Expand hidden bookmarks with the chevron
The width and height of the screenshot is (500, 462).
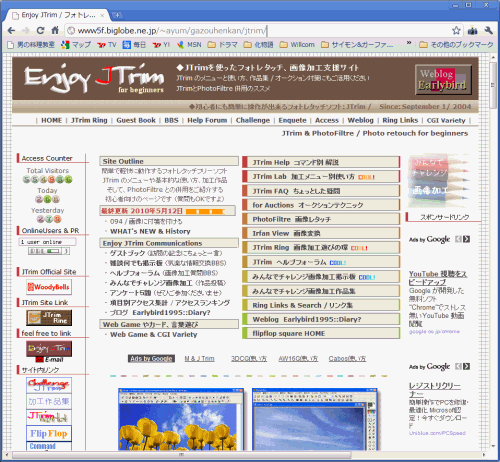(x=409, y=43)
